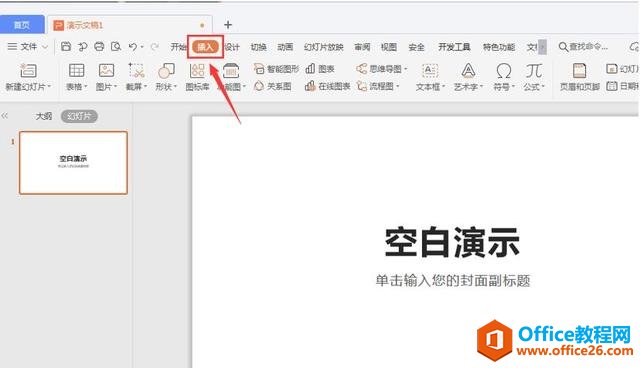Insert a Chart (图表)

pos(320,69)
